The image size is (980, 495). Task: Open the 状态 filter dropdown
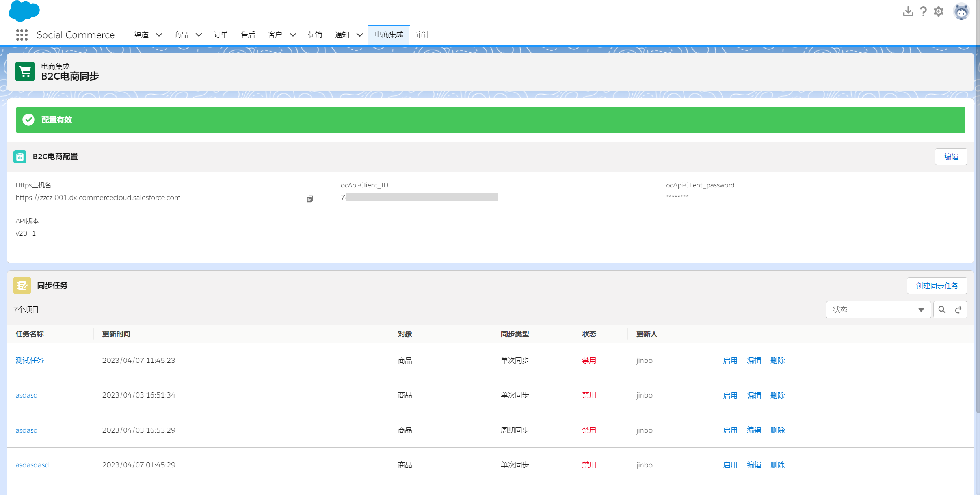pyautogui.click(x=878, y=310)
